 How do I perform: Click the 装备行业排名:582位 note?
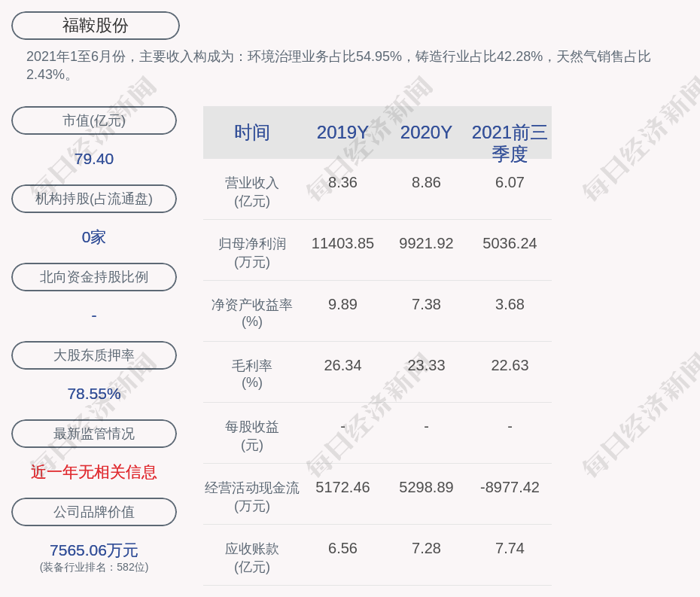point(94,567)
